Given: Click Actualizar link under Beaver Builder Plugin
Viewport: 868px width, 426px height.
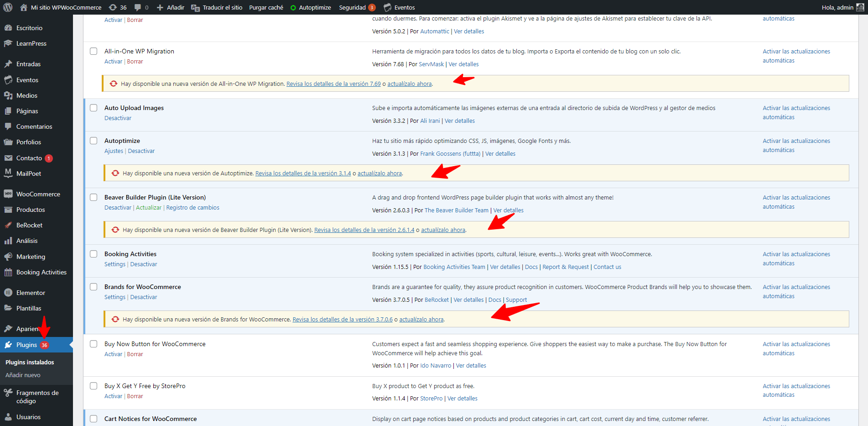Looking at the screenshot, I should 149,207.
